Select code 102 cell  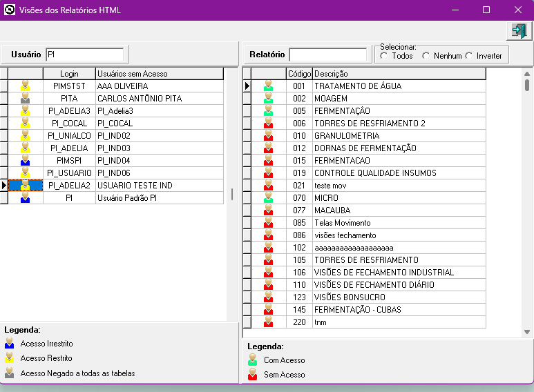pos(299,247)
